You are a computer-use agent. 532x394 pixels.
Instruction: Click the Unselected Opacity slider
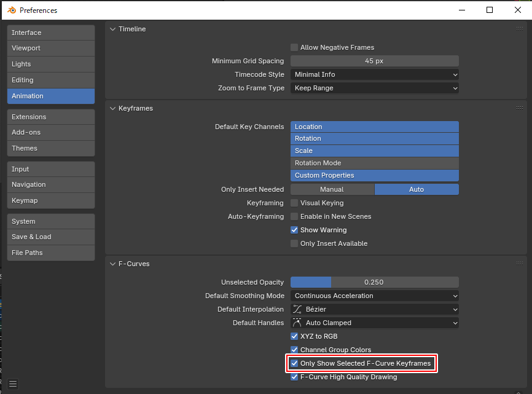coord(375,282)
